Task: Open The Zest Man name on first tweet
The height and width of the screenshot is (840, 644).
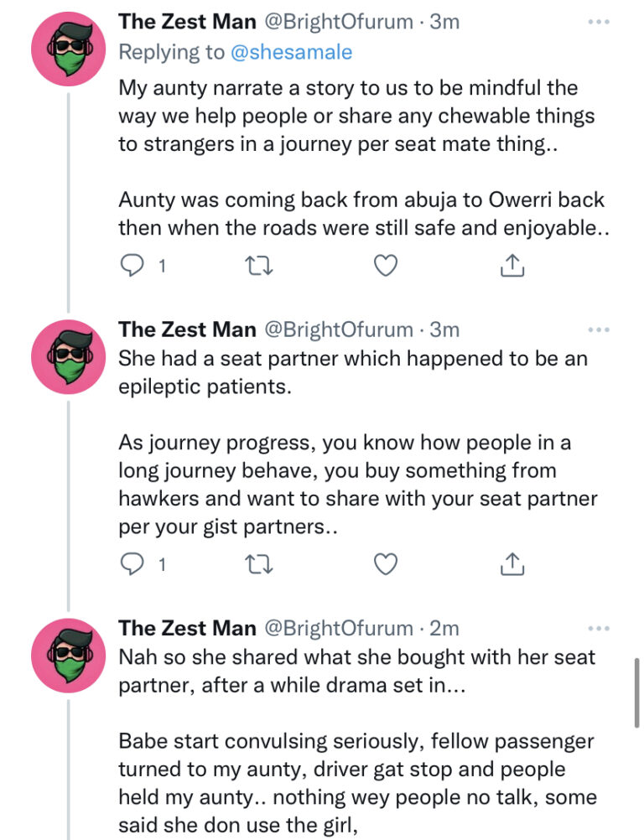Action: pyautogui.click(x=187, y=23)
